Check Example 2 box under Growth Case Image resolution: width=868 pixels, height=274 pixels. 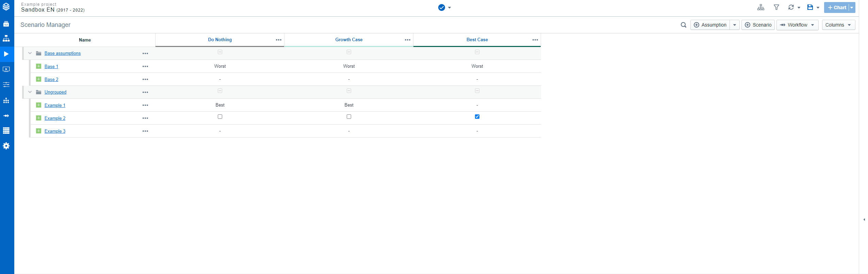click(349, 117)
